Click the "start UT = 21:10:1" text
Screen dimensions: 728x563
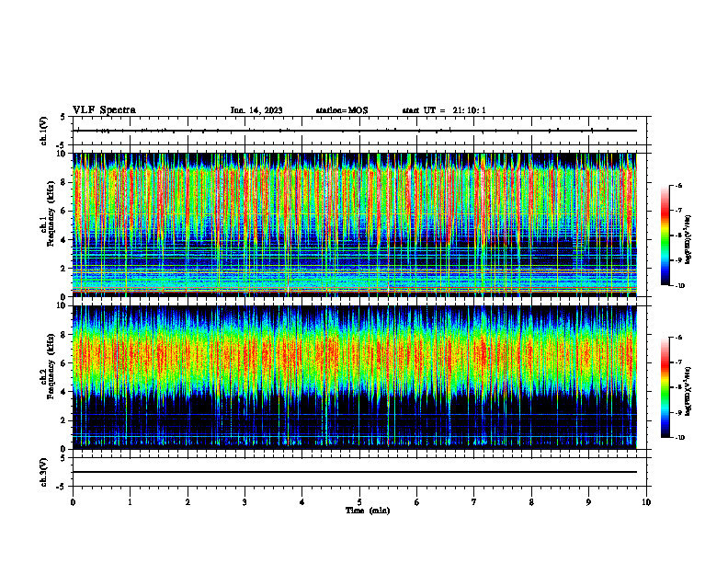(x=444, y=110)
